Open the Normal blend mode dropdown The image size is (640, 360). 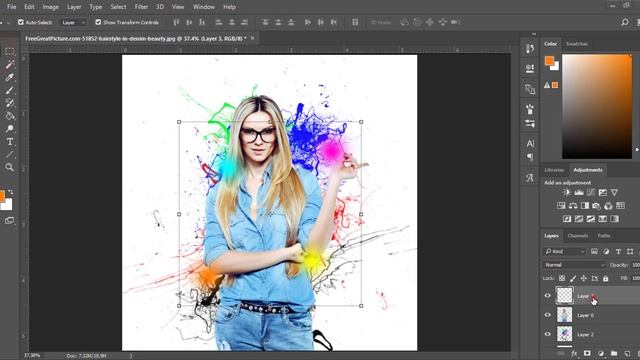click(574, 265)
